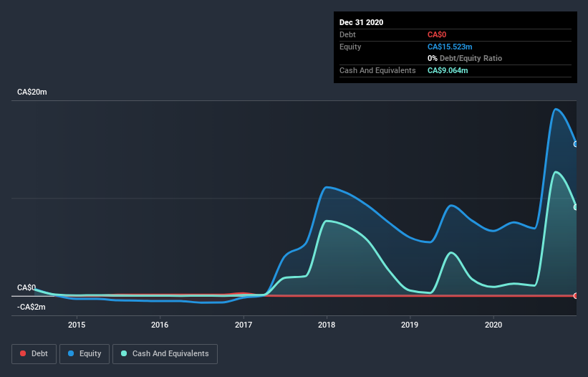
Task: Select the Equity endpoint marker on chart
Action: click(x=576, y=144)
